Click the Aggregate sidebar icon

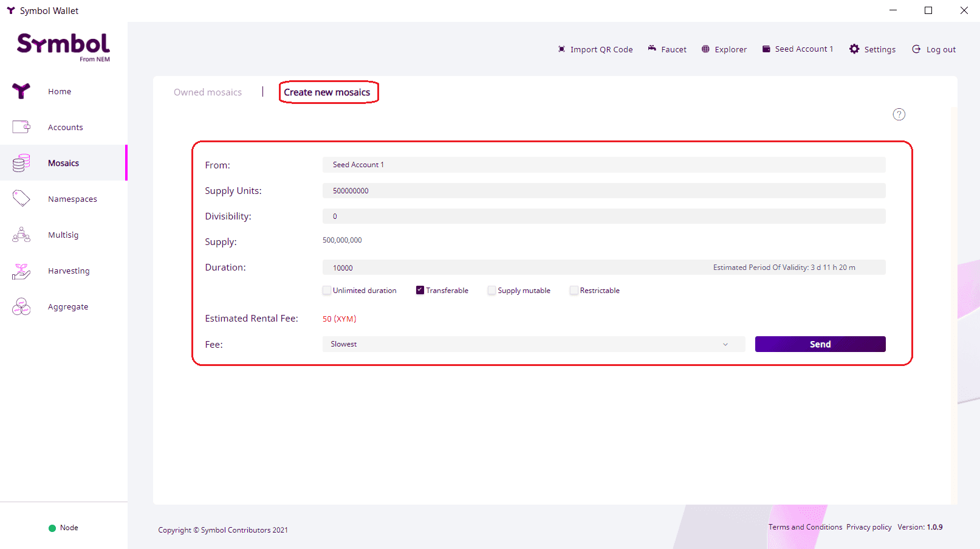point(21,306)
